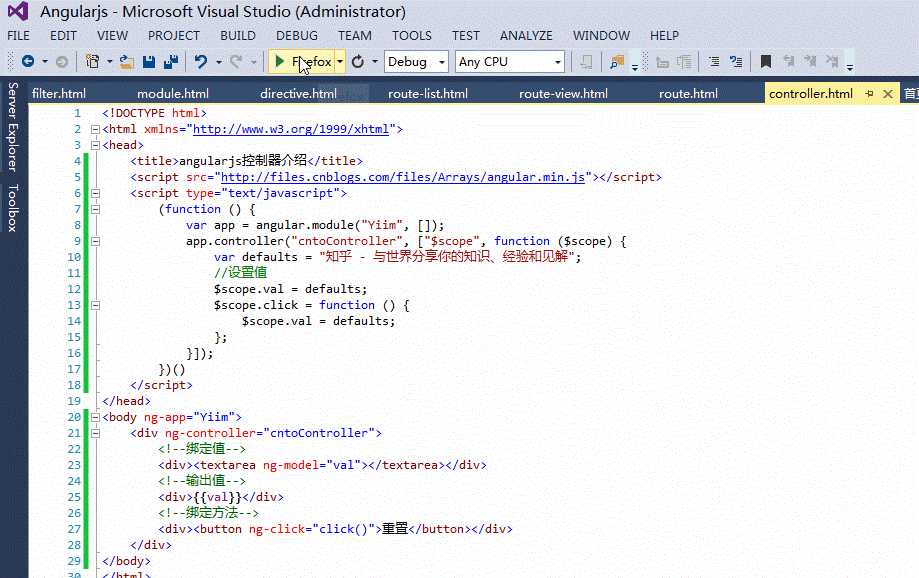Click the Visual Studio logo icon

tap(18, 11)
